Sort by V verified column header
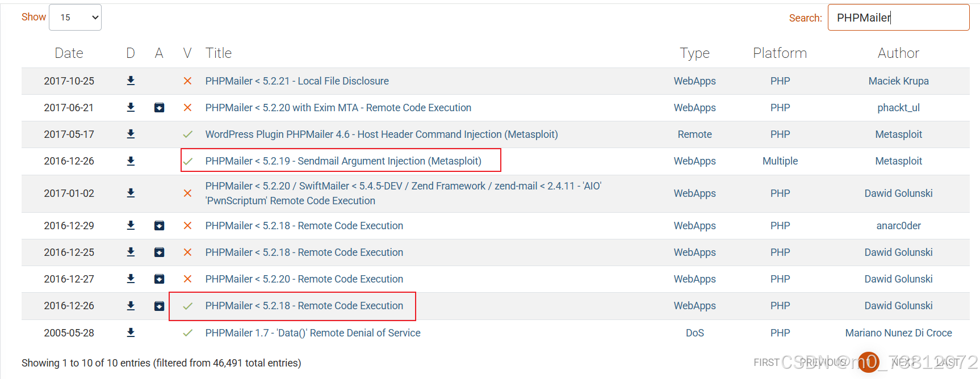The image size is (980, 379). [x=187, y=53]
